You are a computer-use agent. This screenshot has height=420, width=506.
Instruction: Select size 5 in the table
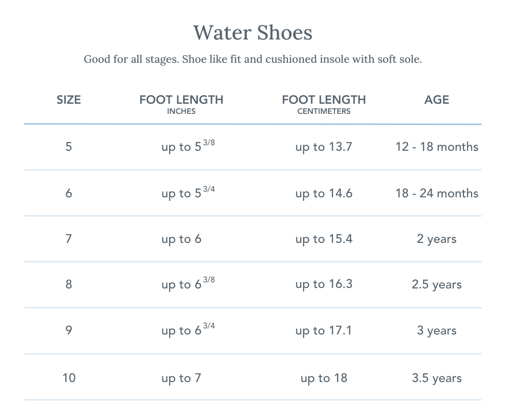pos(69,147)
